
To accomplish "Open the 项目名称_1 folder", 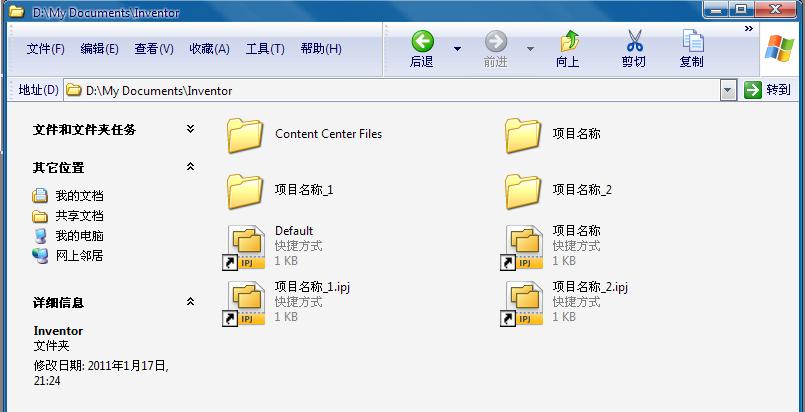I will tap(244, 190).
